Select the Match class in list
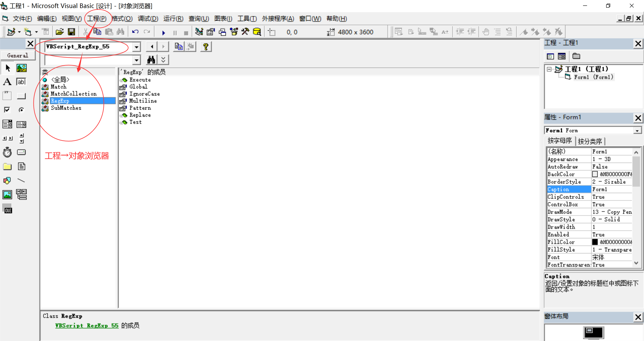The image size is (644, 341). (59, 87)
